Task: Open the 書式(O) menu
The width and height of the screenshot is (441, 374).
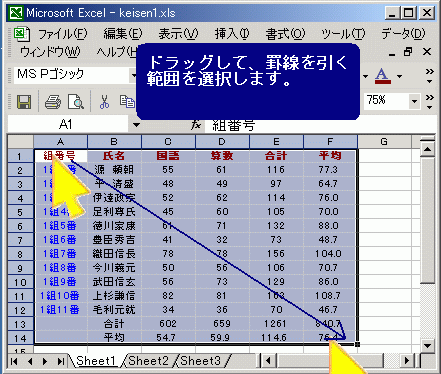Action: (x=285, y=34)
